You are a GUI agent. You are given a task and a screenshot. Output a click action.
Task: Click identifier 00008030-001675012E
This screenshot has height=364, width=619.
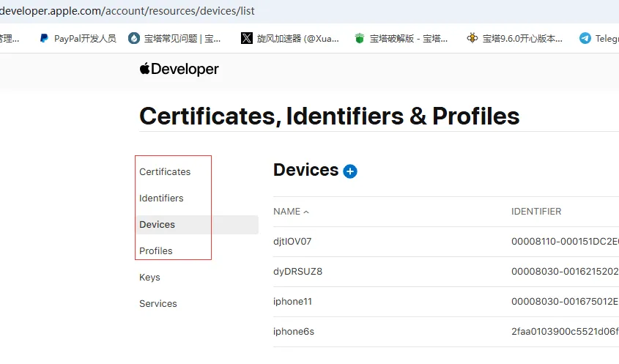[x=565, y=302]
